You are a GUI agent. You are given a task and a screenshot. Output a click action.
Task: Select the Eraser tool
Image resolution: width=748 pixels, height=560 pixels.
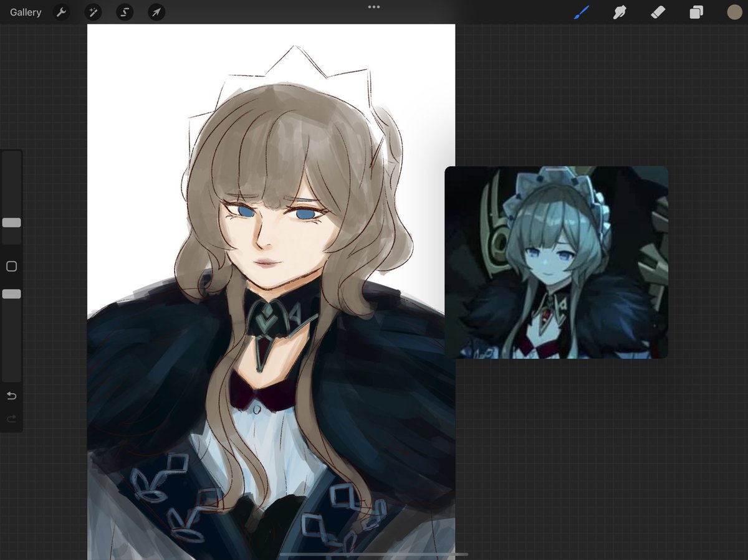tap(658, 12)
